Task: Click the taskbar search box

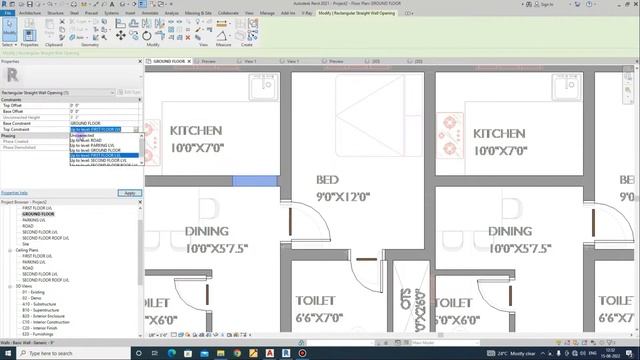Action: click(73, 353)
